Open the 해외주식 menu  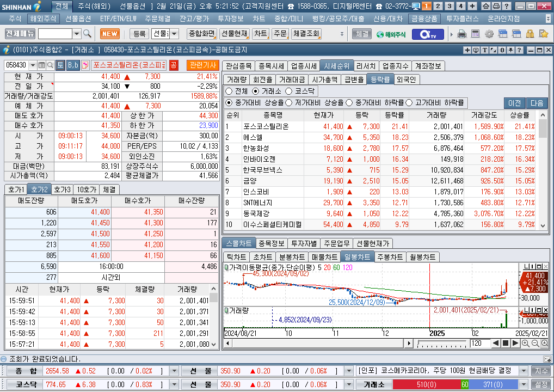(x=43, y=19)
